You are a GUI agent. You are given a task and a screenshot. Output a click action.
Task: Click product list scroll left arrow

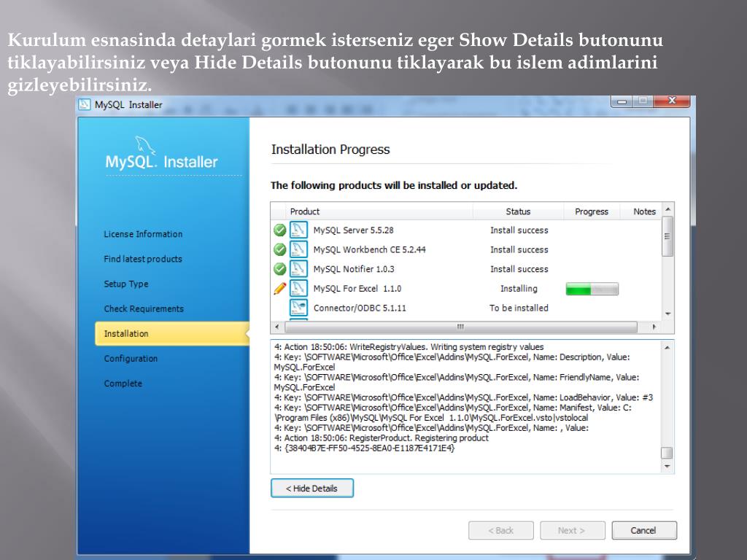pos(277,327)
